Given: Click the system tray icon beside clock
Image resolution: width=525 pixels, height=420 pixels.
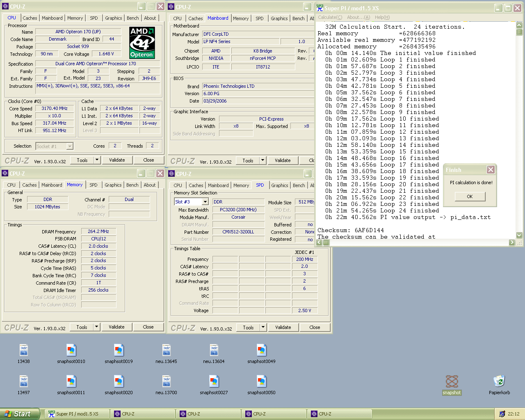Looking at the screenshot, I should coord(502,414).
